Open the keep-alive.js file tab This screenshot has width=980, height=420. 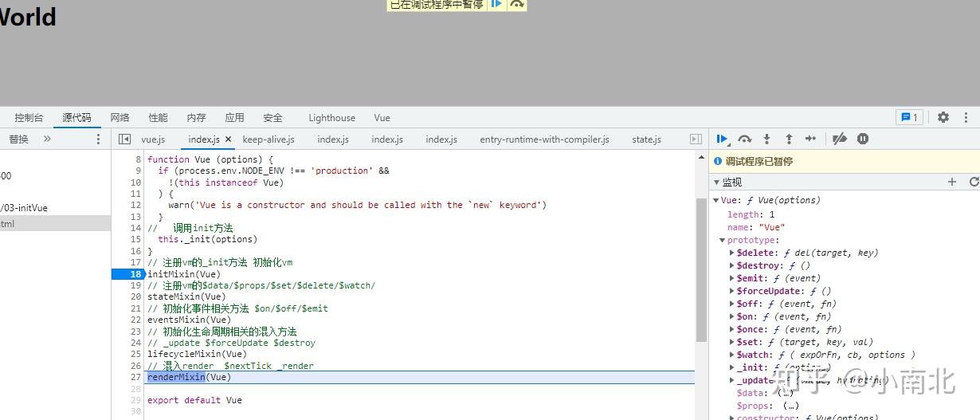point(269,139)
